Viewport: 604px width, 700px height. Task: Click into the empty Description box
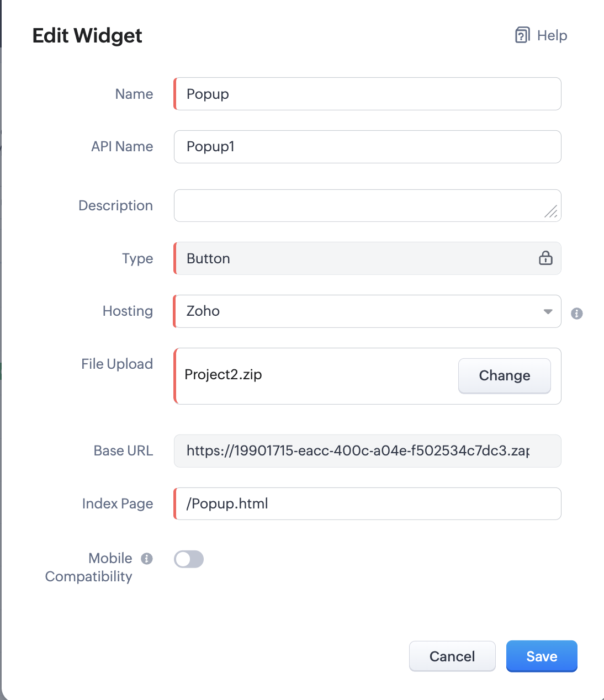click(x=359, y=205)
